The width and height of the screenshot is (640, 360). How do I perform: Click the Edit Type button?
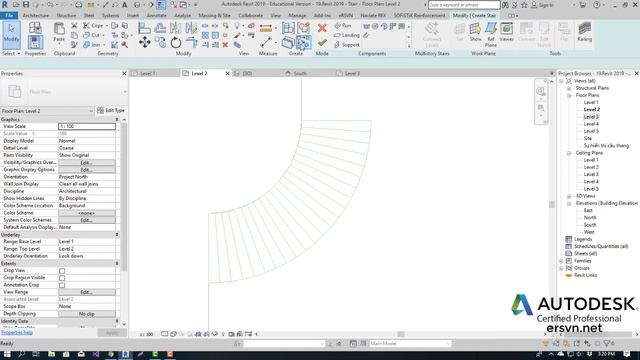tap(111, 110)
